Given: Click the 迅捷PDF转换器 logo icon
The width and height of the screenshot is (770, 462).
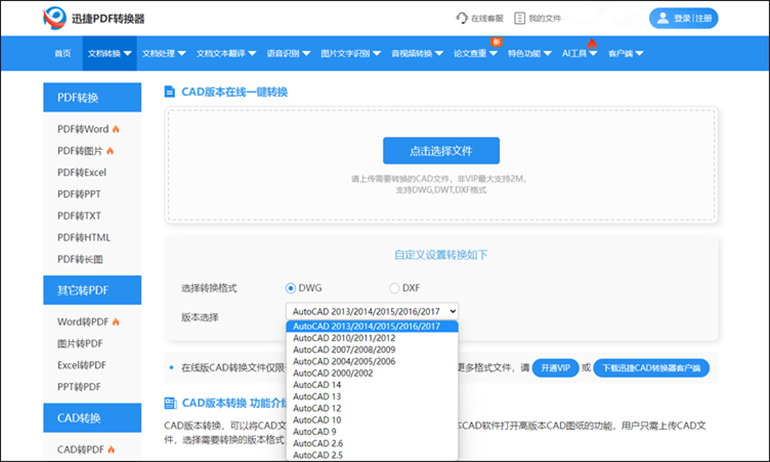Looking at the screenshot, I should [x=55, y=18].
